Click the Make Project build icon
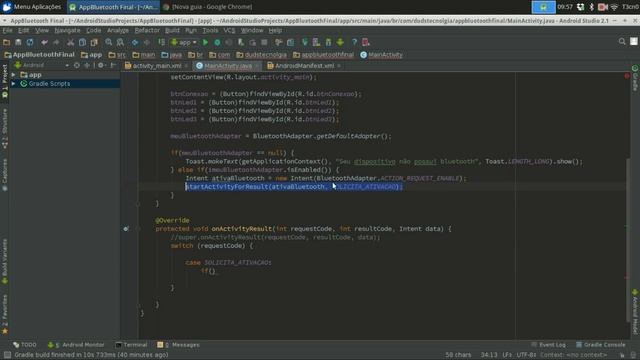Viewport: 640px width, 360px height. (x=161, y=42)
